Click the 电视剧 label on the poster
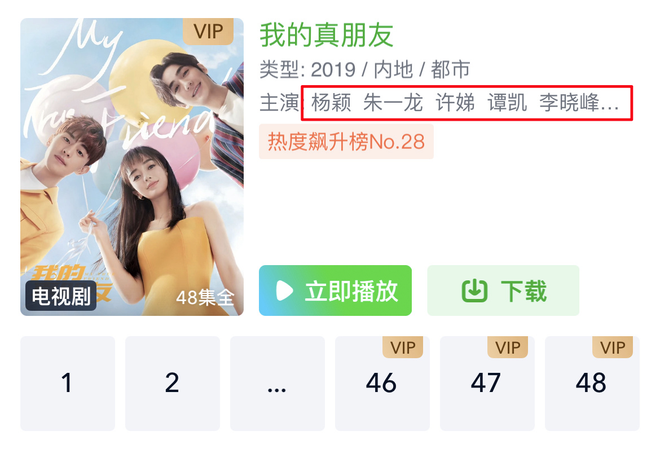Image resolution: width=660 pixels, height=449 pixels. tap(61, 296)
